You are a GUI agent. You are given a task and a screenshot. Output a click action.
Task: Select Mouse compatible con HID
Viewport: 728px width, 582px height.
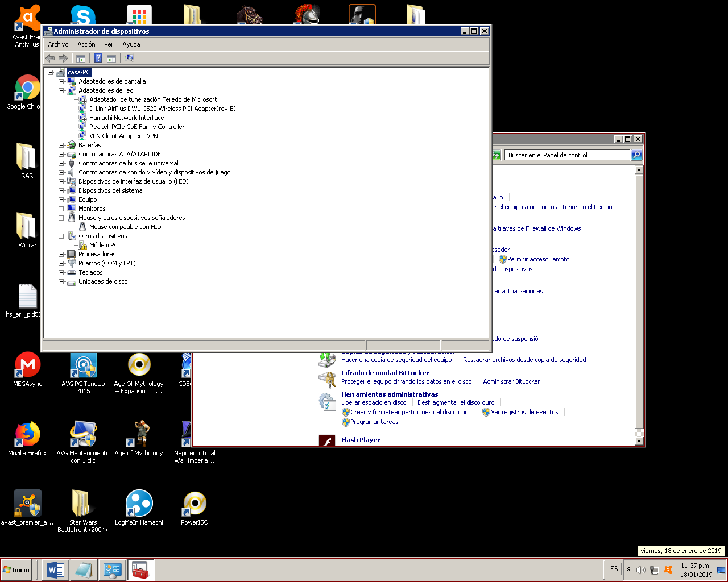click(125, 227)
